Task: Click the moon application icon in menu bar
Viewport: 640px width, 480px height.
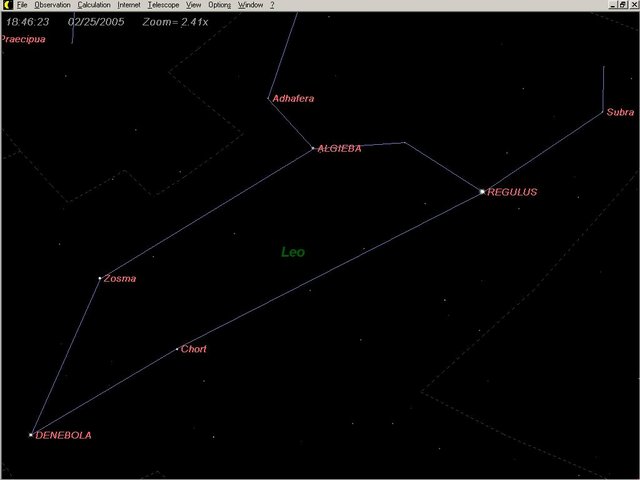Action: (x=6, y=5)
